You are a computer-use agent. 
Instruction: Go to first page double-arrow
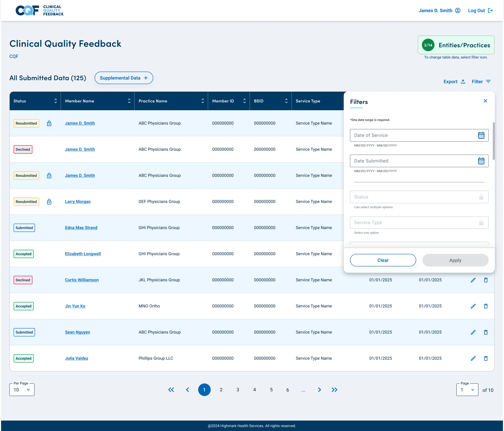pos(171,390)
